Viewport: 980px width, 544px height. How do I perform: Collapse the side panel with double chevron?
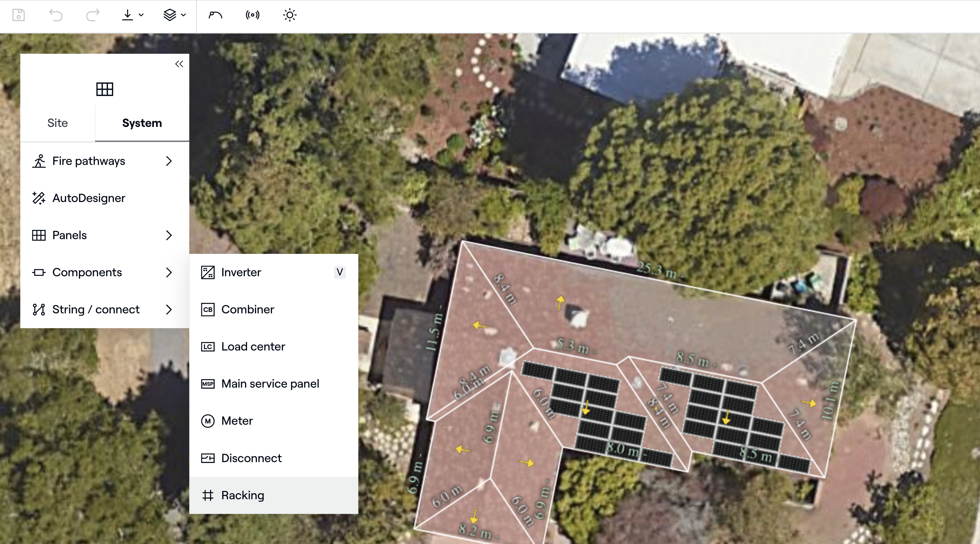179,64
